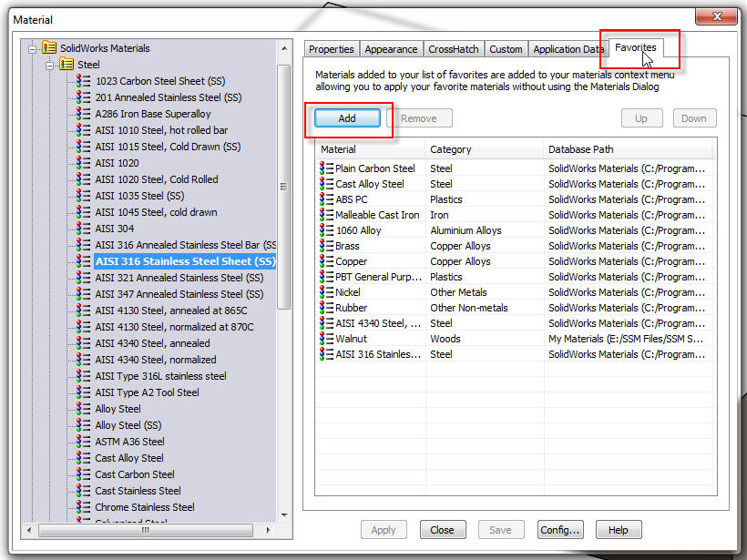Collapse the Steel category node
Image resolution: width=747 pixels, height=560 pixels.
pos(50,65)
